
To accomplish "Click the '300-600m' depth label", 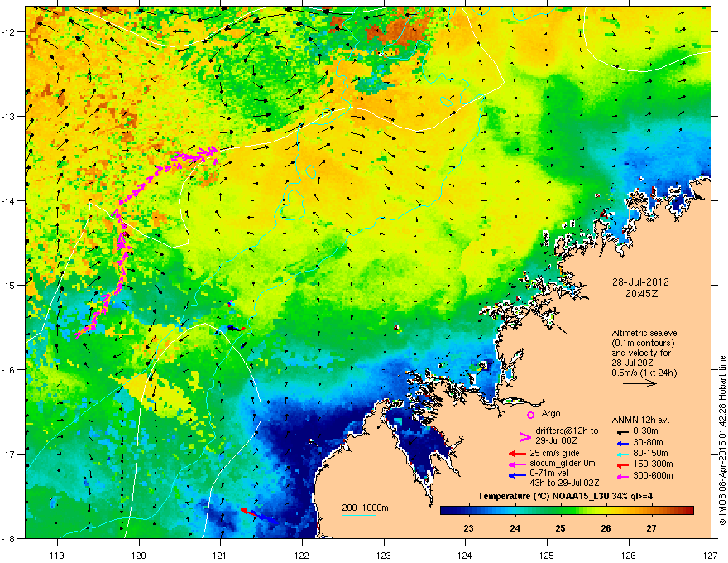I will (653, 476).
